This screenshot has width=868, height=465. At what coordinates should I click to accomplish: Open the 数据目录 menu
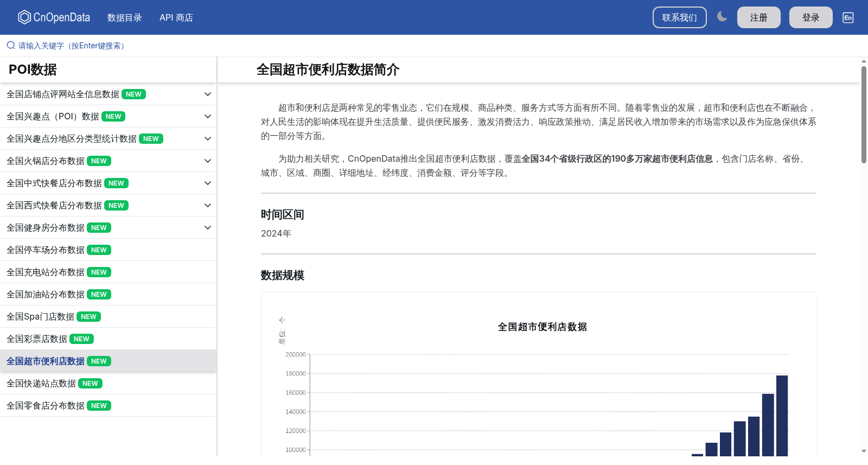[124, 17]
